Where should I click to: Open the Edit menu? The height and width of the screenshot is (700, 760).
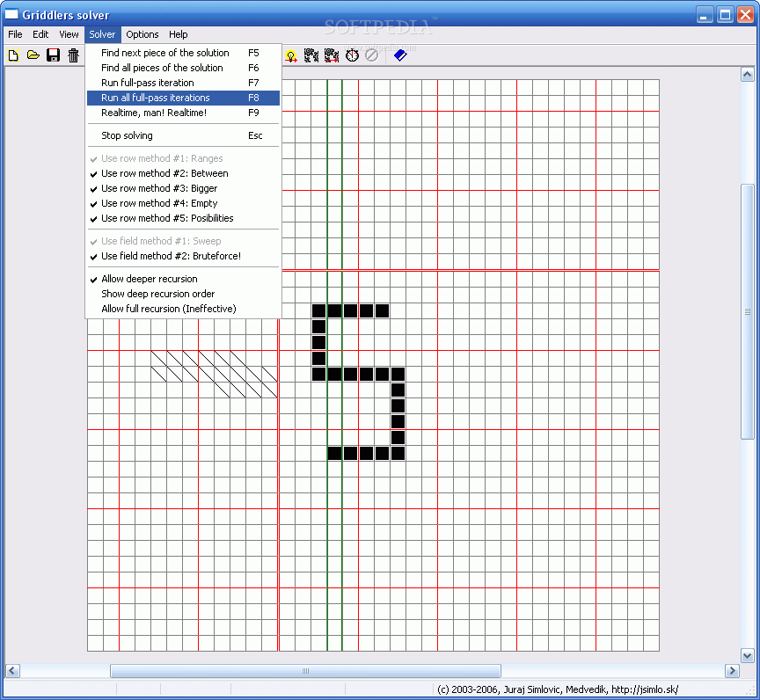tap(40, 34)
